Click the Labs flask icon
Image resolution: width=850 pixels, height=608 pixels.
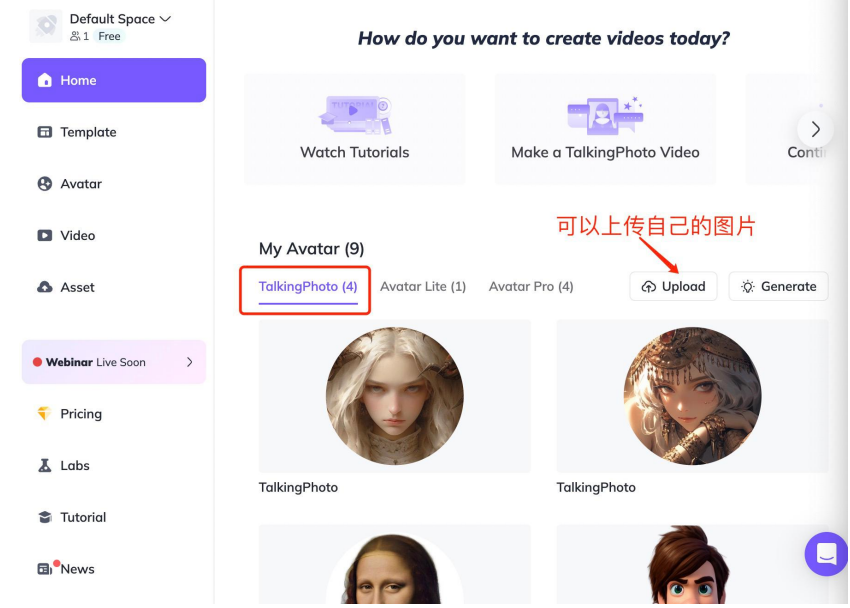coord(45,466)
